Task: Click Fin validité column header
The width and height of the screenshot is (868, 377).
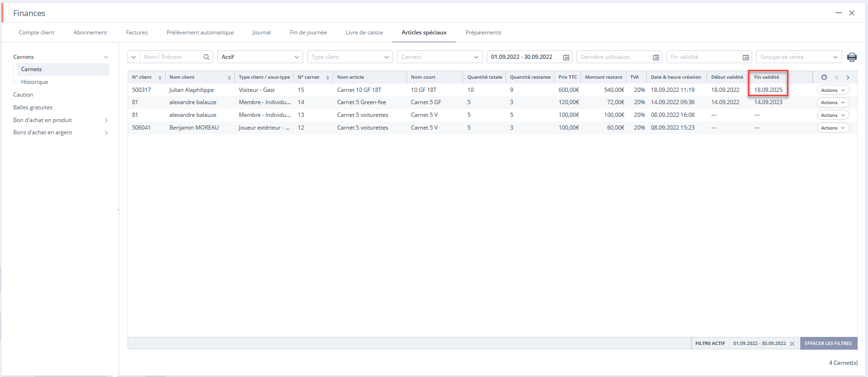Action: (x=767, y=77)
